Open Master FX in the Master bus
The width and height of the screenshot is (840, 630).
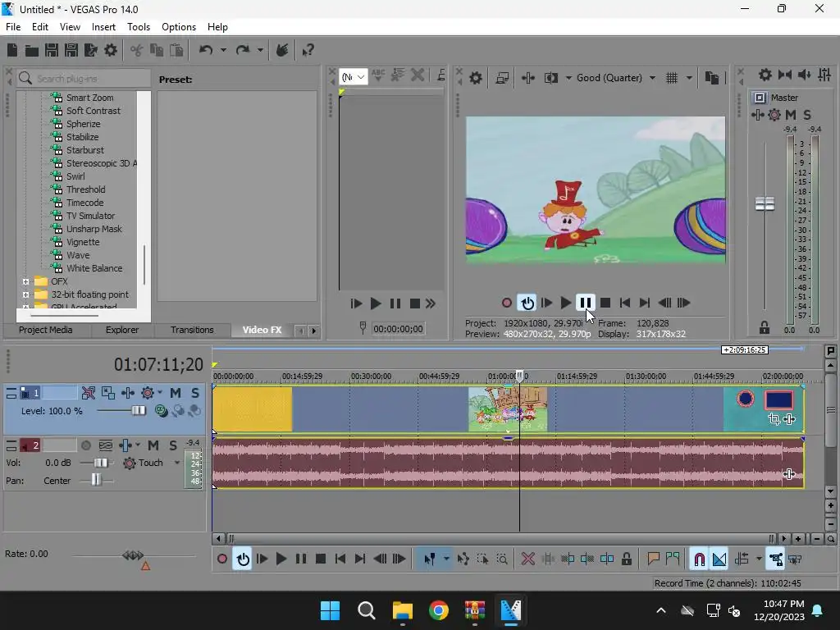coord(757,115)
